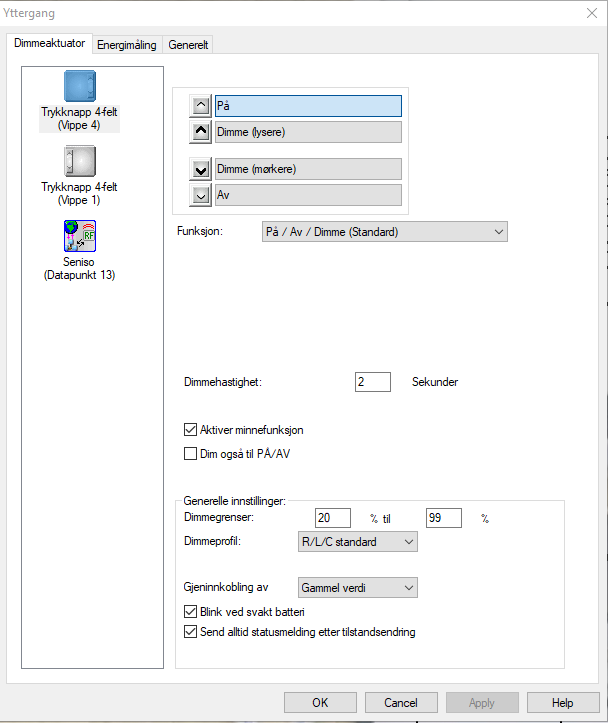
Task: Expand the Dimmeprofil dropdown
Action: coord(357,542)
